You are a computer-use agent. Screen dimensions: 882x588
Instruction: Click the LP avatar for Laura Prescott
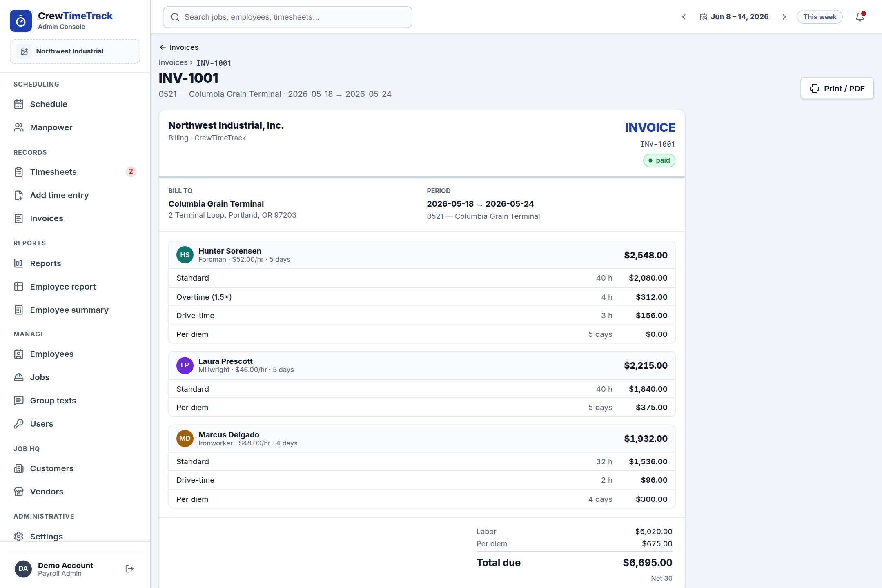185,365
